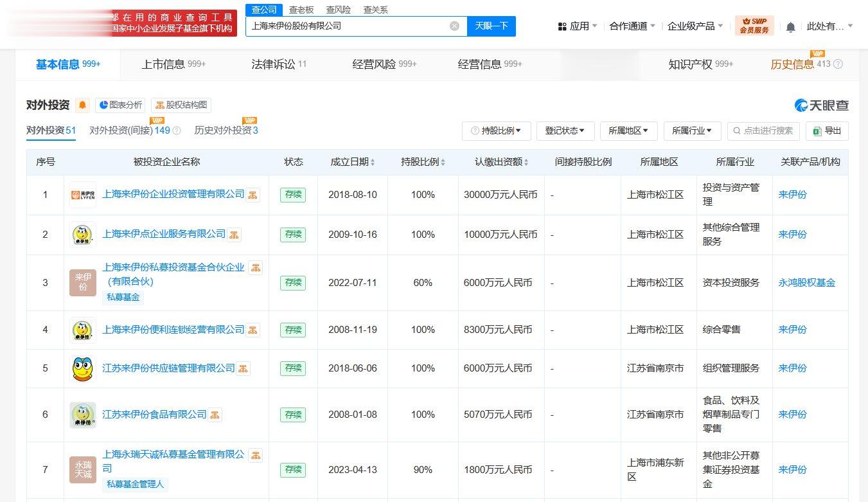
Task: Open the 历史信息 tab
Action: pyautogui.click(x=801, y=64)
